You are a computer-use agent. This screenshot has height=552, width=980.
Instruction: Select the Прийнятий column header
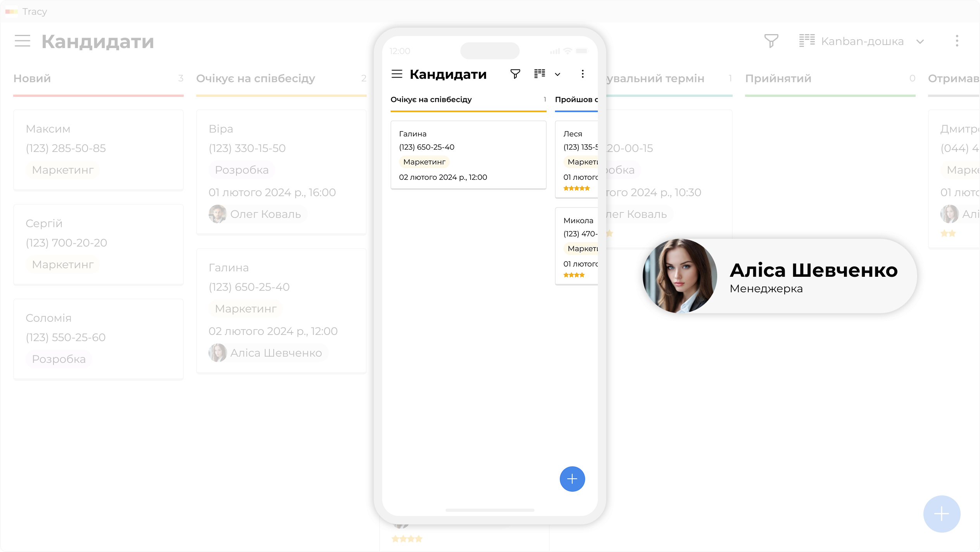(778, 79)
